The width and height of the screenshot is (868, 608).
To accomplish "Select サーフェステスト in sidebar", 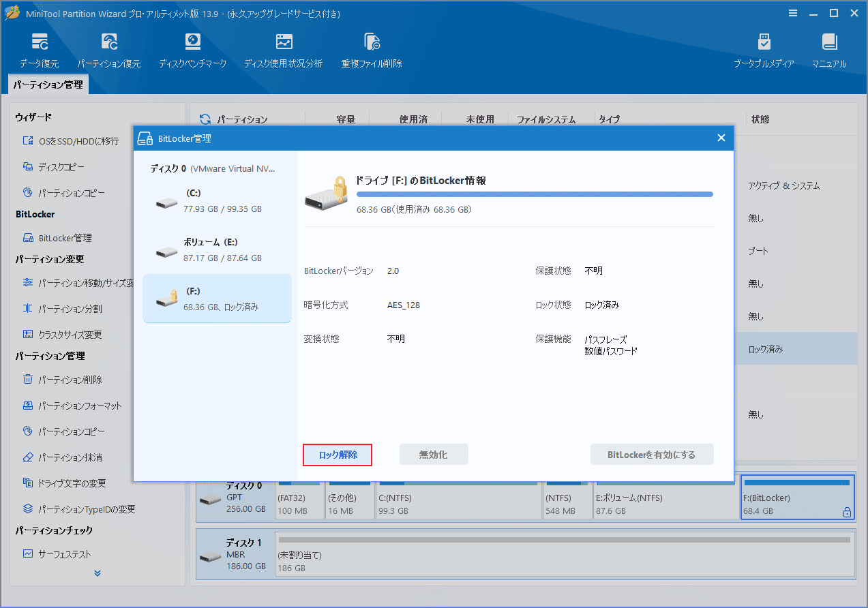I will (x=57, y=554).
